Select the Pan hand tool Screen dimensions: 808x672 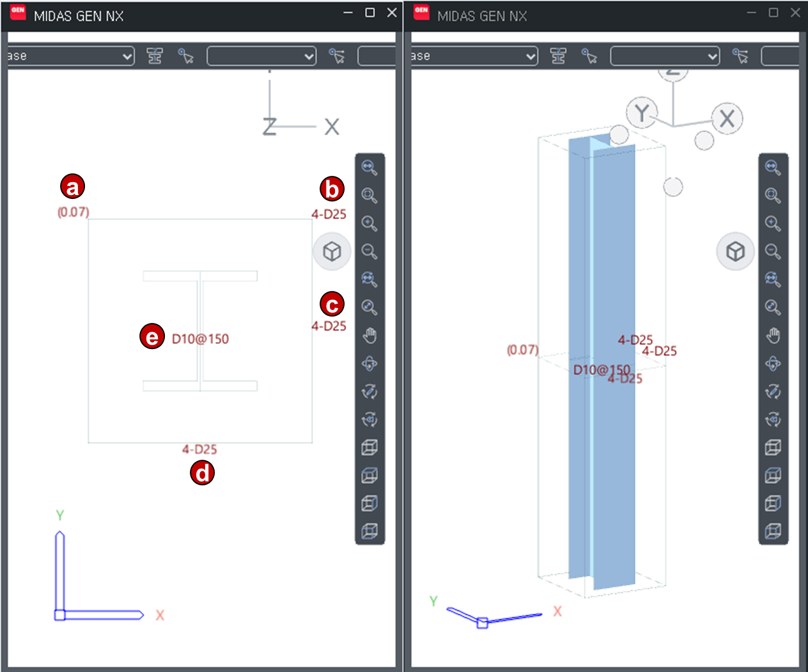pos(369,335)
